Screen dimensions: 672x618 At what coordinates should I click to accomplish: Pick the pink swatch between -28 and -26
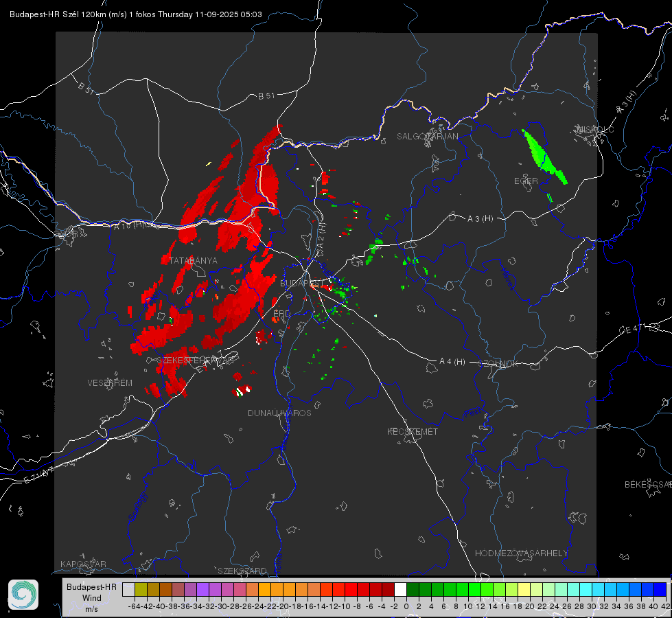240,589
